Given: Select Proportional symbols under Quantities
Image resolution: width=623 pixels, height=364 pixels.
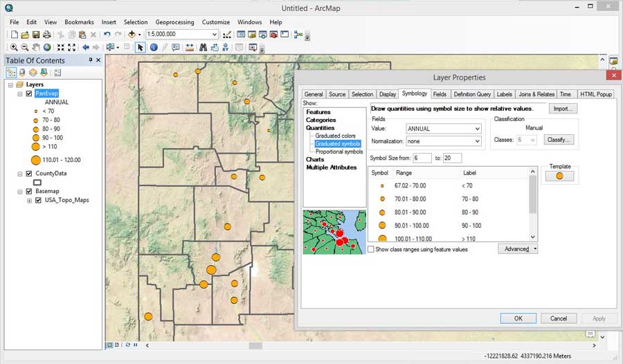Looking at the screenshot, I should coord(339,152).
